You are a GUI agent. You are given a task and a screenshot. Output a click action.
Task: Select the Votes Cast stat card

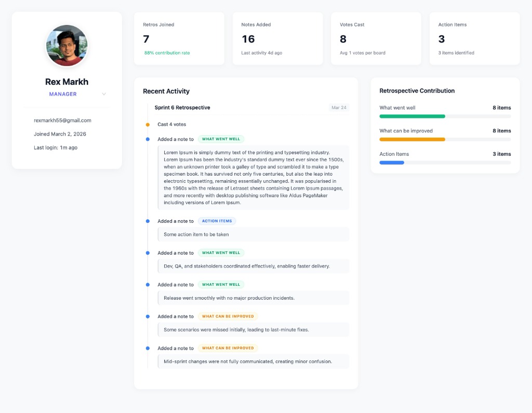coord(376,38)
